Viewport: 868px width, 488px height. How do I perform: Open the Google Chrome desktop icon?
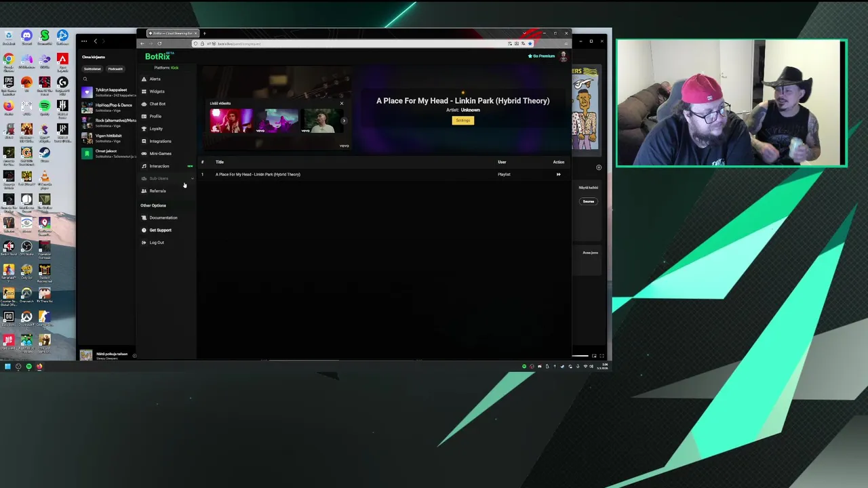point(8,61)
